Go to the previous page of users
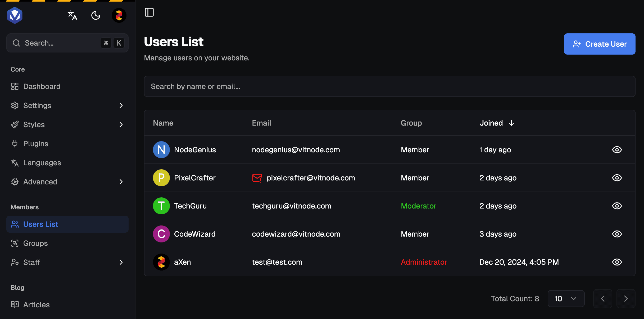The height and width of the screenshot is (319, 644). (x=602, y=299)
